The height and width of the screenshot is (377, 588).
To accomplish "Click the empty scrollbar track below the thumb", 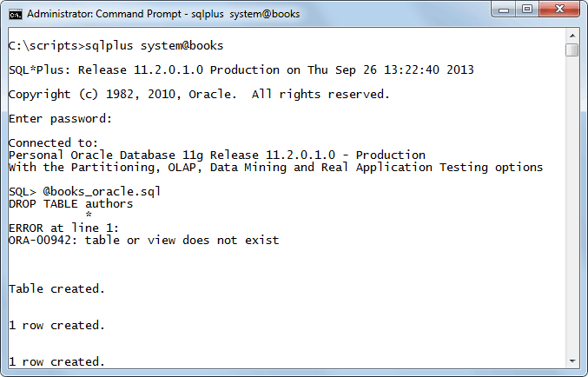I will (x=572, y=207).
